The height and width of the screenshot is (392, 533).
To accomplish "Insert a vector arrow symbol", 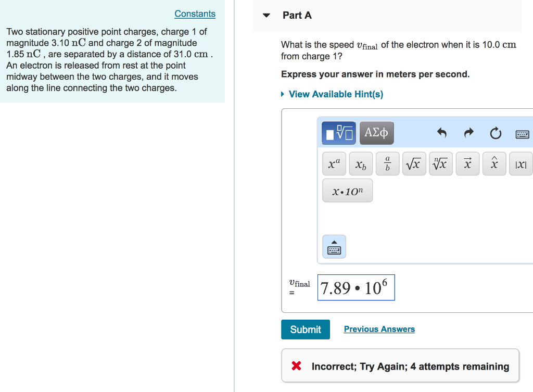I will [x=467, y=163].
